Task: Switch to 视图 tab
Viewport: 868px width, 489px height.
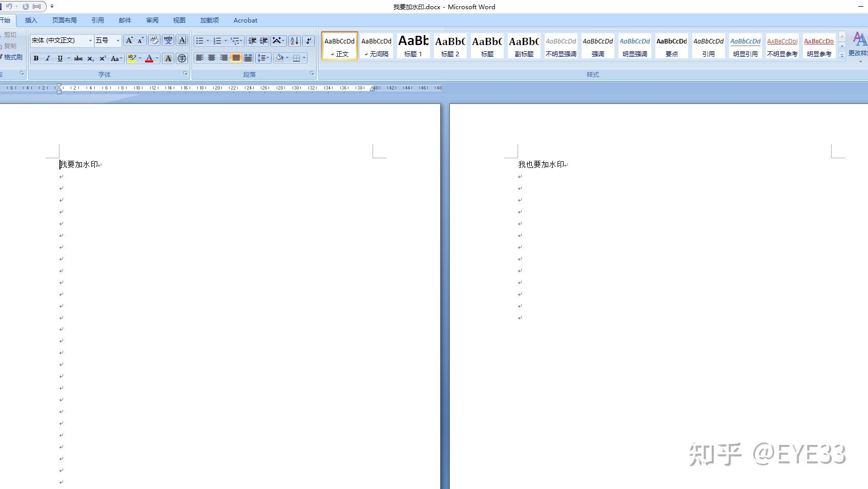Action: 179,20
